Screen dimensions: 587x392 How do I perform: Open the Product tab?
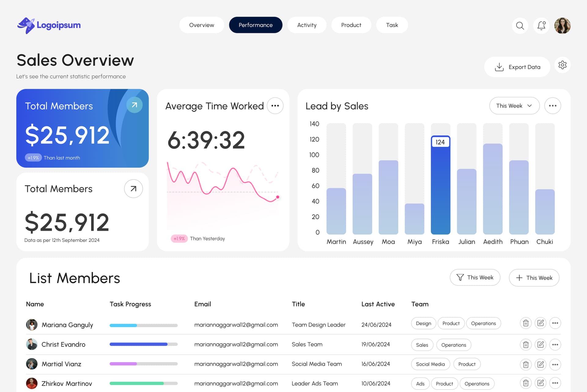click(x=351, y=25)
